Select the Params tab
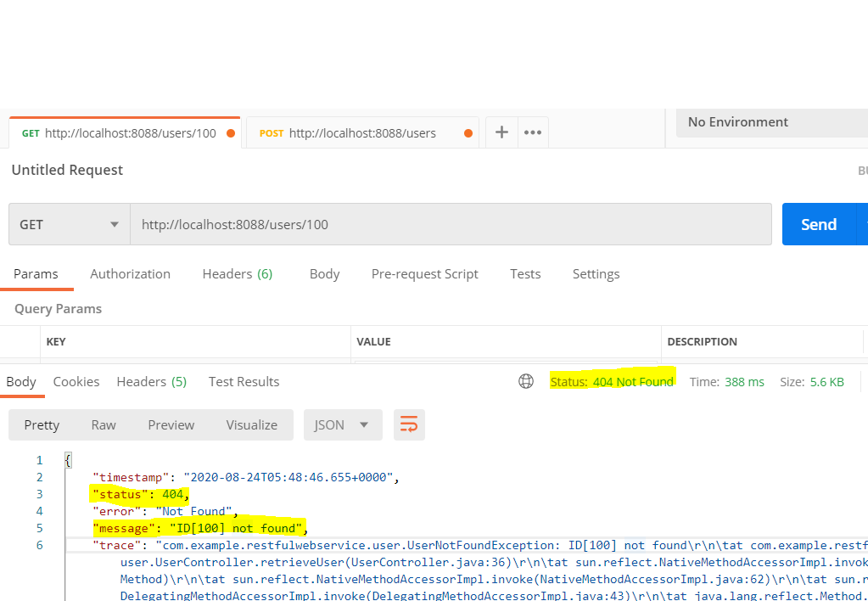Image resolution: width=868 pixels, height=601 pixels. point(36,273)
